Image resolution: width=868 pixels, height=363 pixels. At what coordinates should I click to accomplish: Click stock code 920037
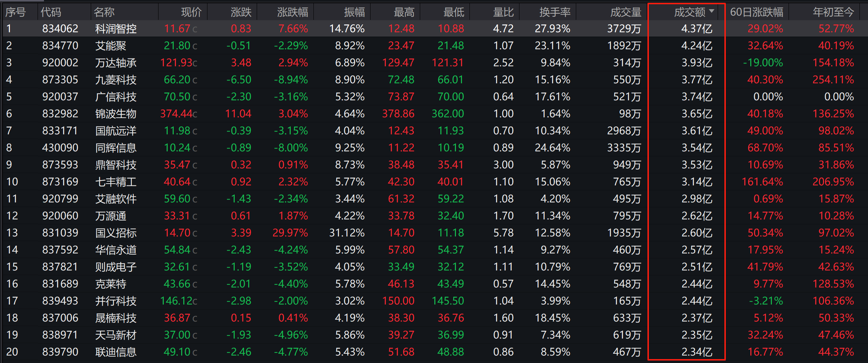point(60,96)
